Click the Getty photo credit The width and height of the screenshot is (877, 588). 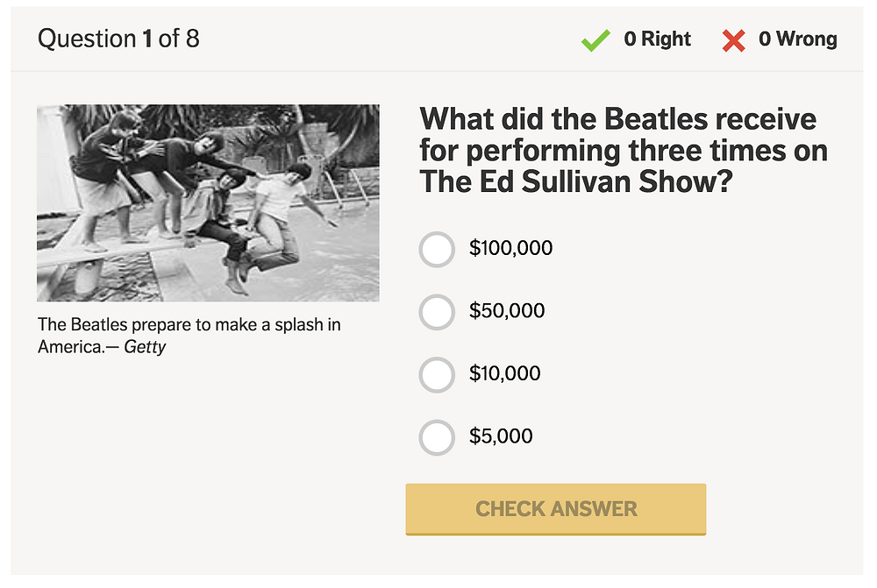coord(145,346)
